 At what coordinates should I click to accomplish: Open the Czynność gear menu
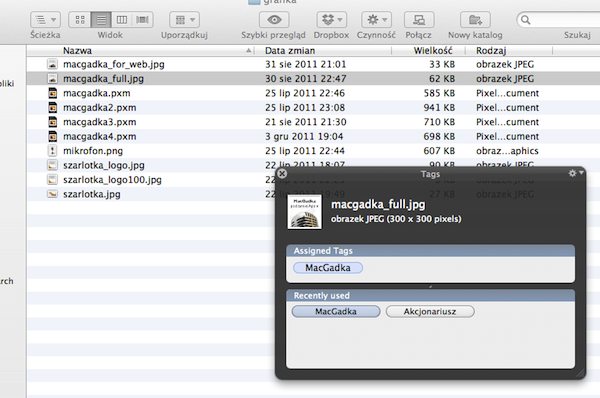click(376, 20)
